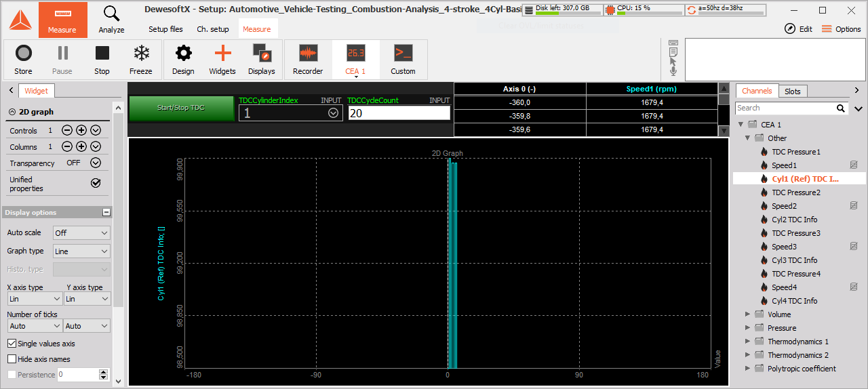Click the Pause icon
This screenshot has height=389, width=868.
(x=62, y=54)
